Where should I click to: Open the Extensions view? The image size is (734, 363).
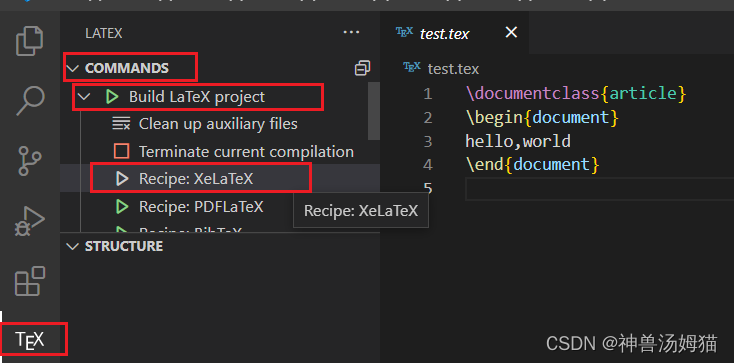coord(30,281)
